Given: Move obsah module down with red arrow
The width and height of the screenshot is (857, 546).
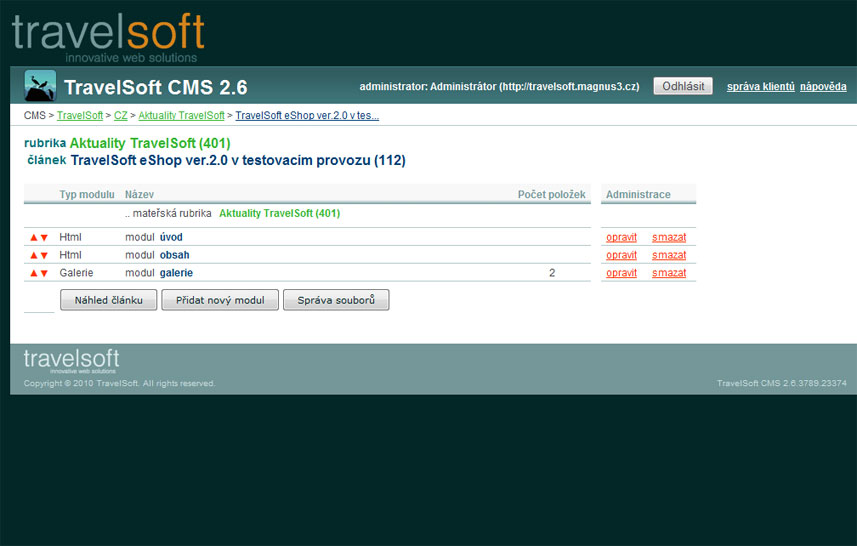Looking at the screenshot, I should (44, 255).
